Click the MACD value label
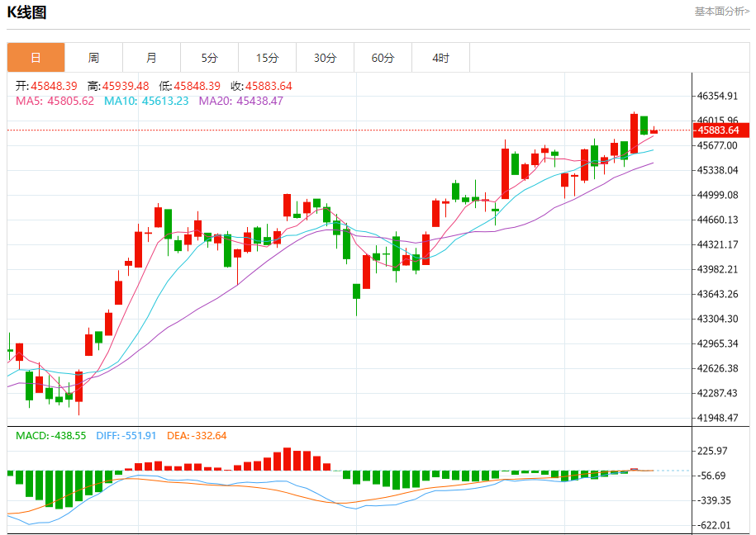 (x=50, y=436)
